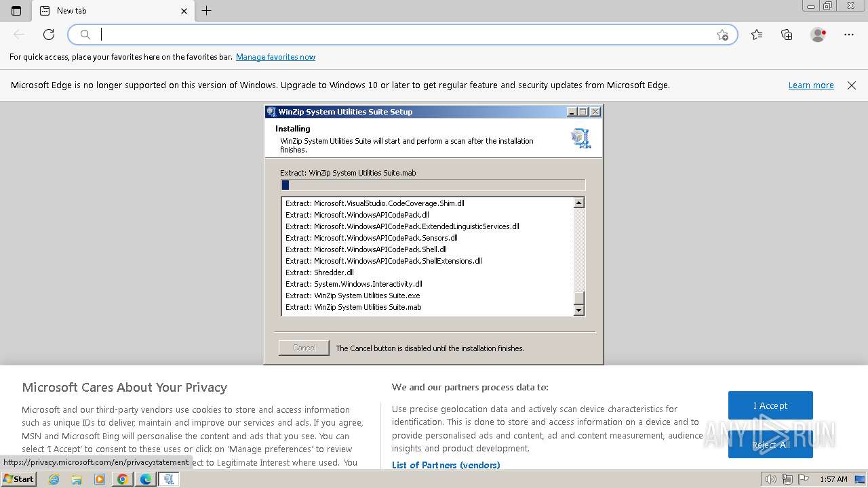Minimize the Edge browser window
This screenshot has width=868, height=488.
tap(811, 5)
